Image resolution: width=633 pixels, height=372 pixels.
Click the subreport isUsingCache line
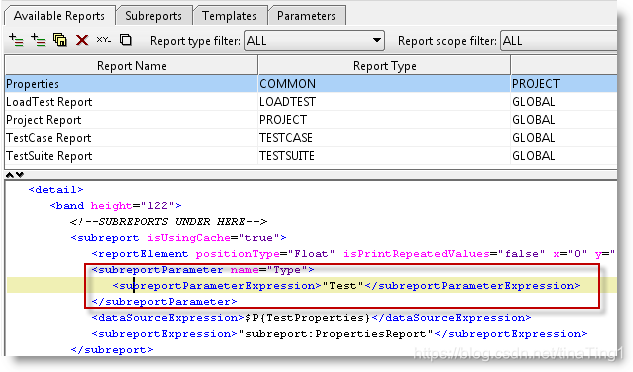click(178, 237)
